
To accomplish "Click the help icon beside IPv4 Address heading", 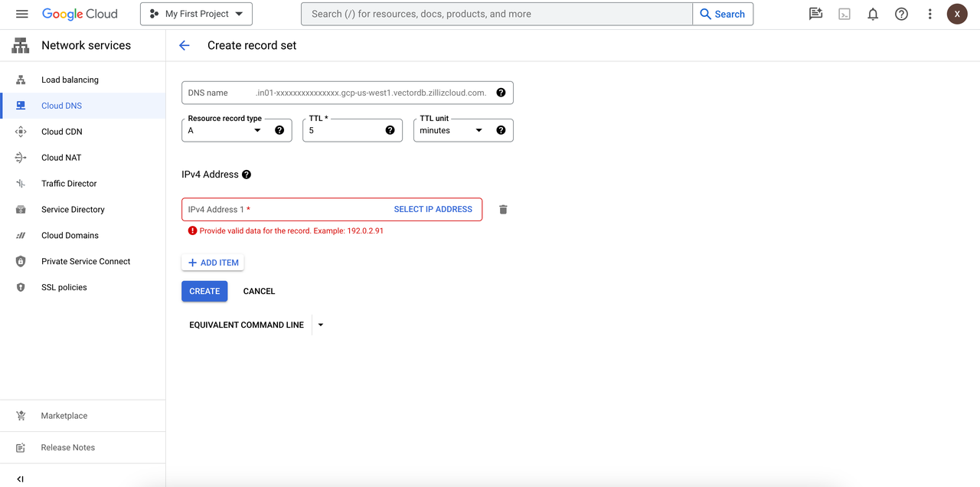I will (247, 175).
